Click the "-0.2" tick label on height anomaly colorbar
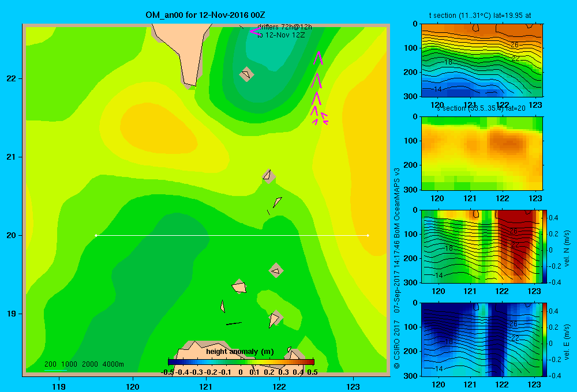The image size is (577, 392). pos(212,372)
